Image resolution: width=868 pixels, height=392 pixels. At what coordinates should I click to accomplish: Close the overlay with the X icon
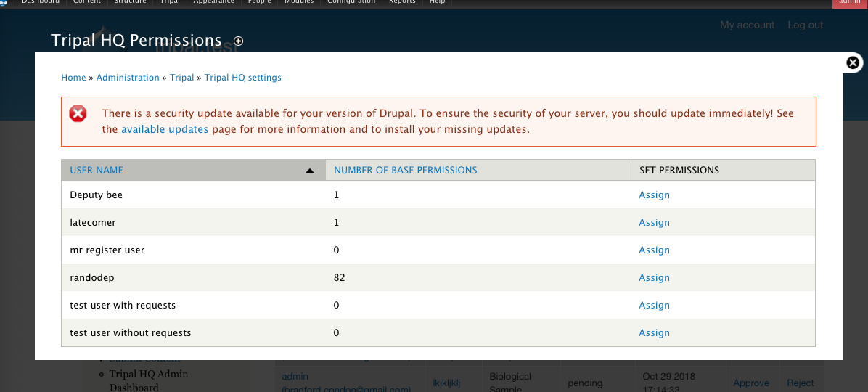click(x=853, y=63)
